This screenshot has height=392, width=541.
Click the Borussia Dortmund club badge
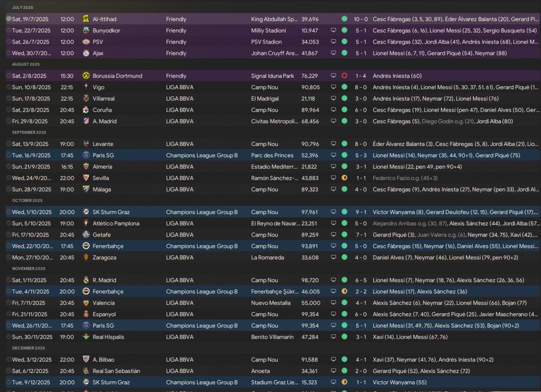click(x=86, y=76)
